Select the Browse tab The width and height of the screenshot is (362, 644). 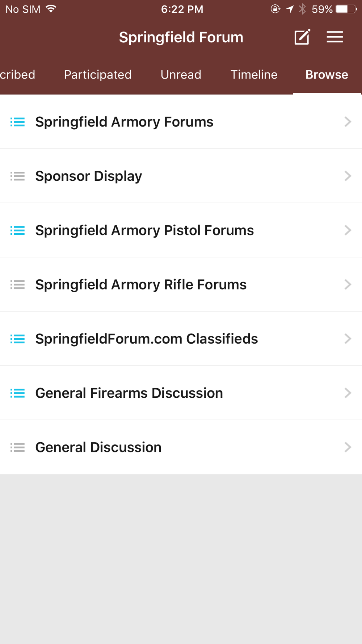327,75
